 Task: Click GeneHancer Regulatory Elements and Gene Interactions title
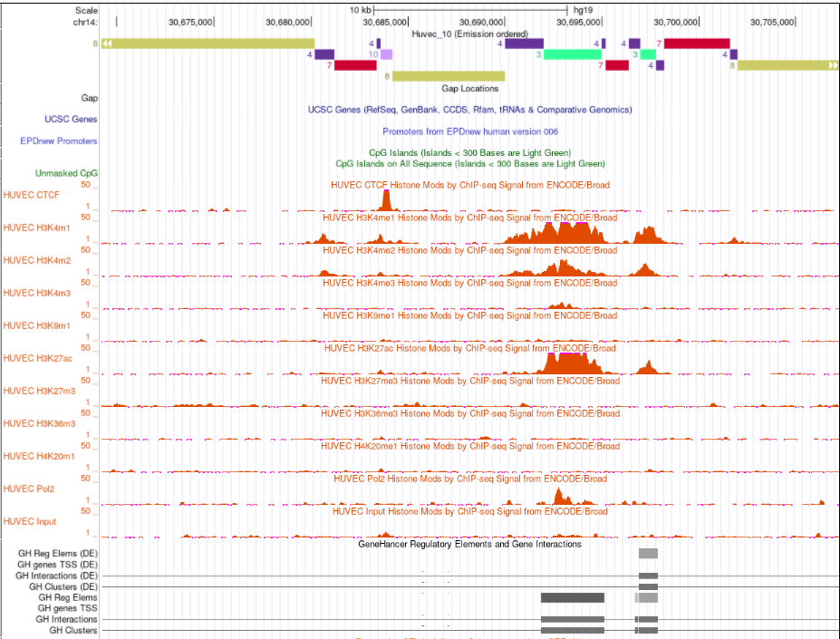(x=469, y=544)
